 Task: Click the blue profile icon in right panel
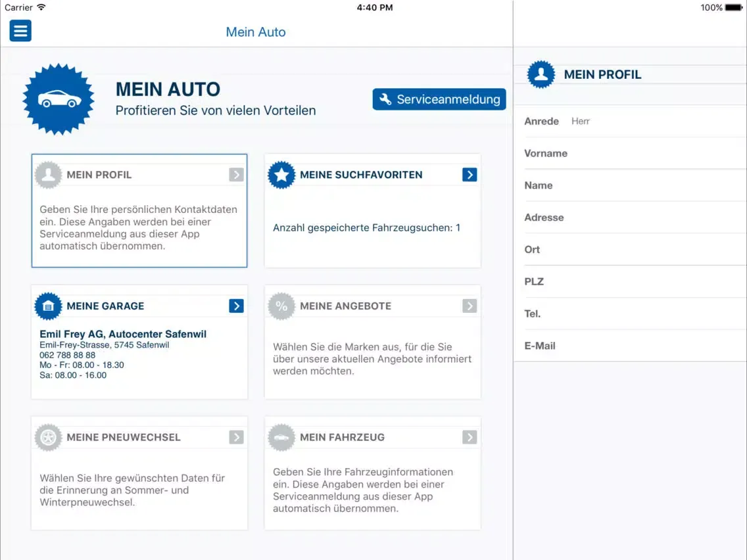point(541,74)
